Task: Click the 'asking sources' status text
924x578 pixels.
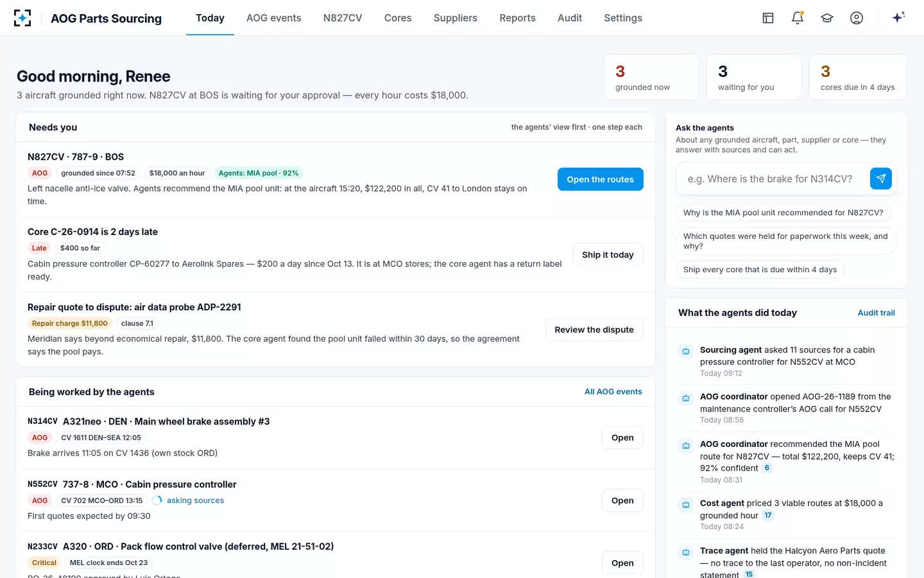Action: click(196, 501)
